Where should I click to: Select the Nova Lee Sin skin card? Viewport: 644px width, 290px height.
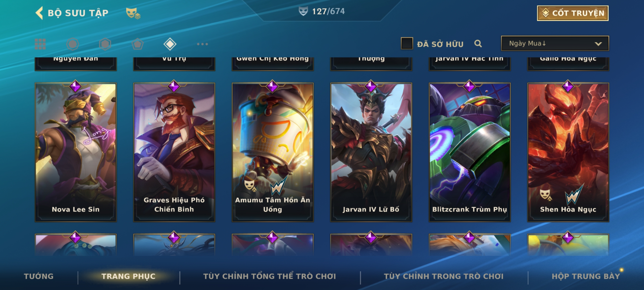click(76, 152)
